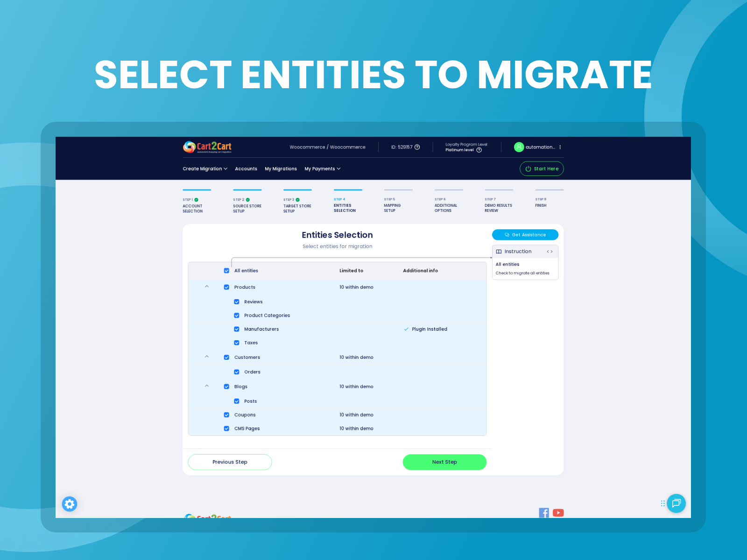Toggle the Coupons checkbox
Image resolution: width=747 pixels, height=560 pixels.
[226, 415]
